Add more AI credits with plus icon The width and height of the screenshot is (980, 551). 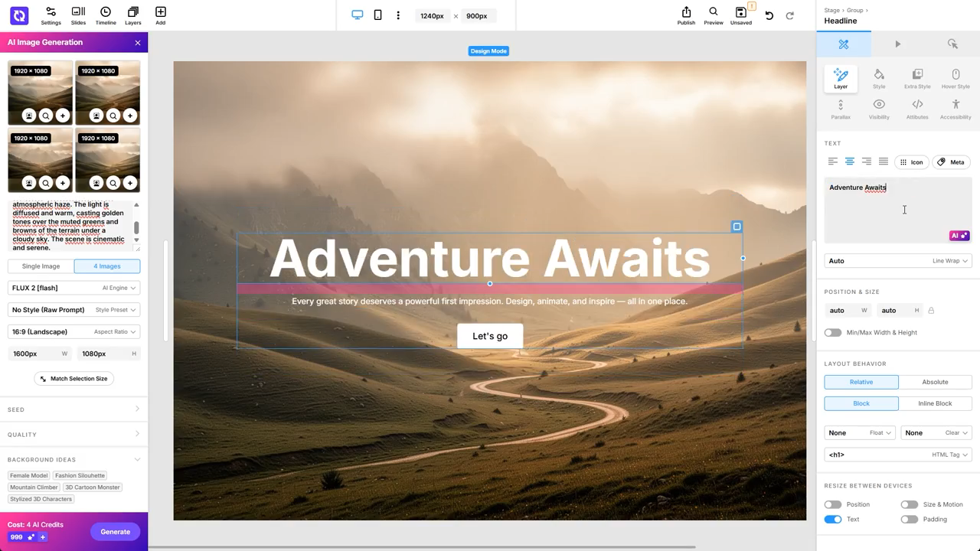[43, 537]
